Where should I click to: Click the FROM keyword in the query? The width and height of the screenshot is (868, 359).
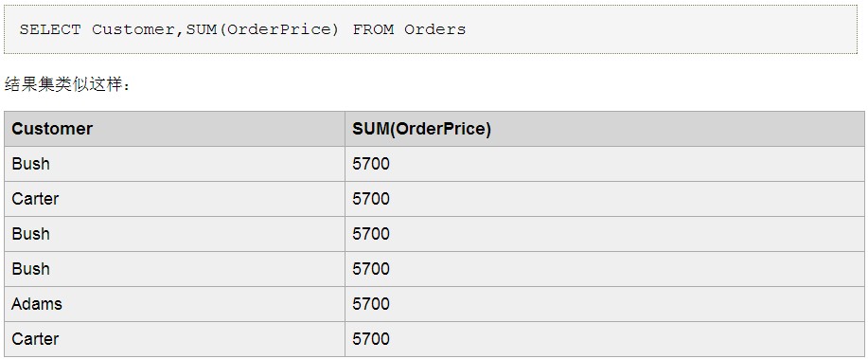click(x=374, y=29)
